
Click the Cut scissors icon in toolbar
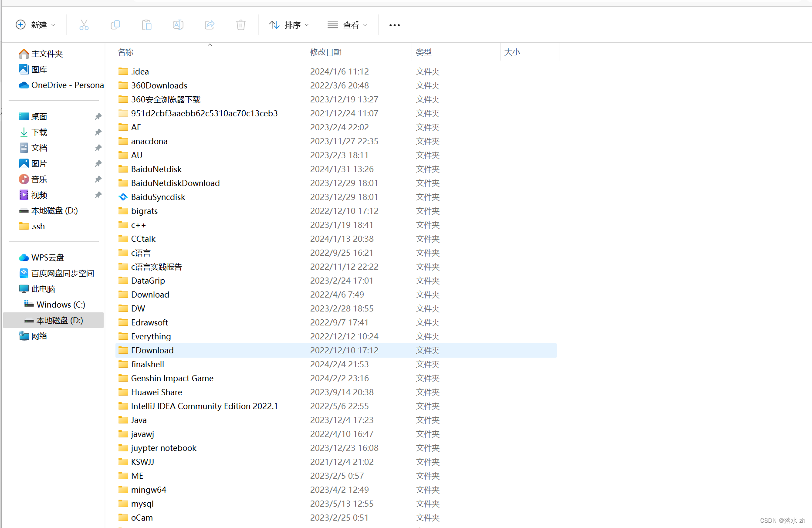(x=84, y=25)
